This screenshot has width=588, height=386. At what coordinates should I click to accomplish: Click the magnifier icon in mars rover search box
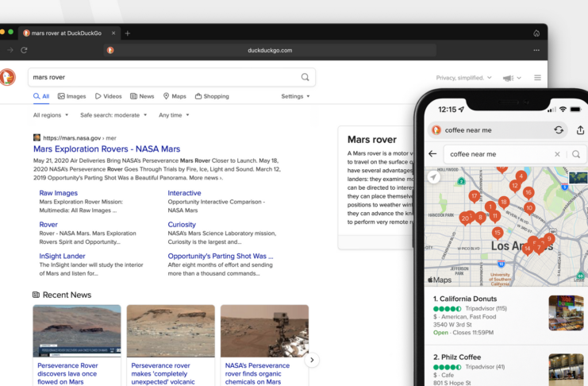click(x=305, y=77)
